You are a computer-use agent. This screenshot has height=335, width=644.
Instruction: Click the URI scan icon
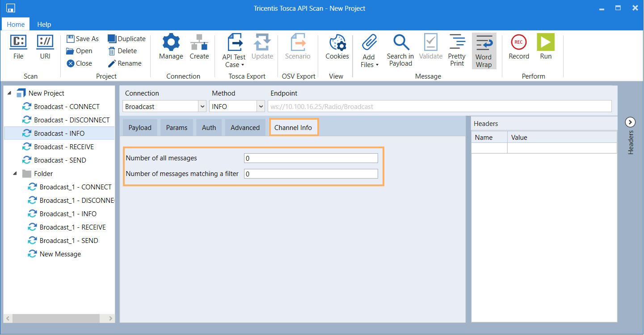pos(45,42)
